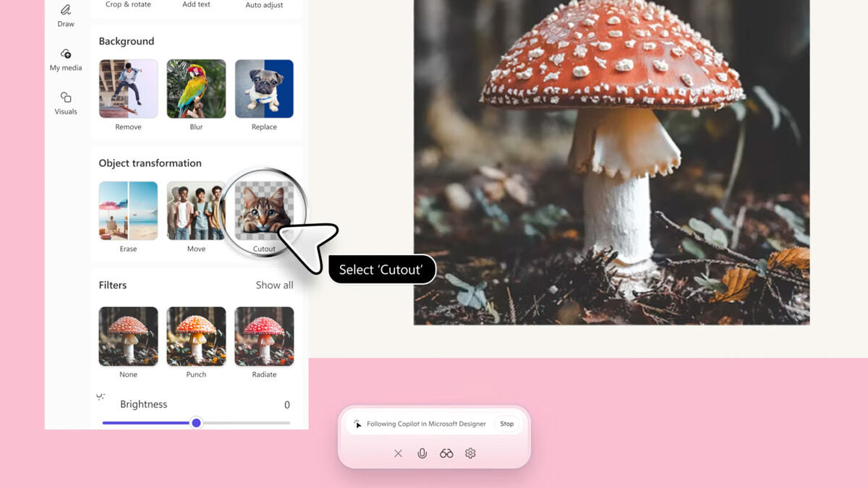Select the Move object tool

(x=196, y=210)
